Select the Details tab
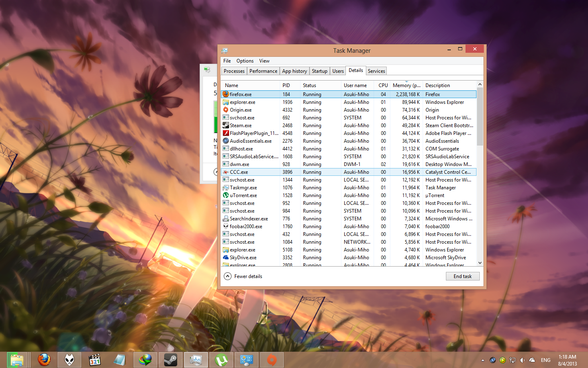Screen dimensions: 588x368 point(356,70)
